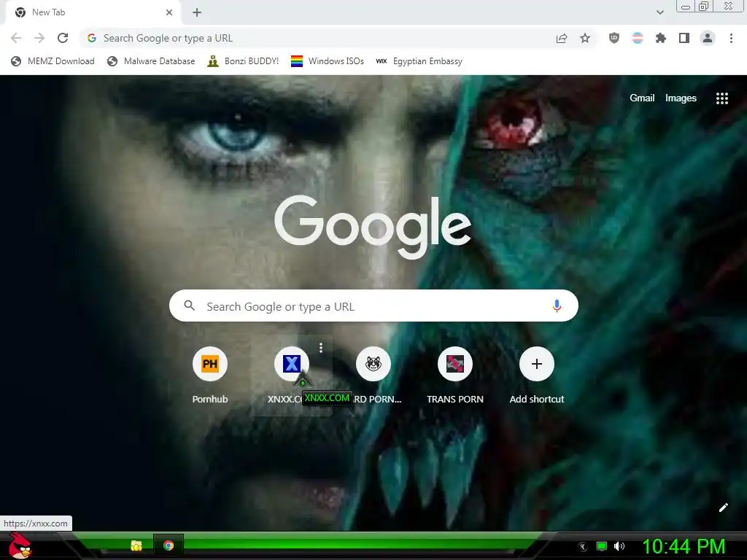Click the Google G icon in address bar

pyautogui.click(x=92, y=38)
